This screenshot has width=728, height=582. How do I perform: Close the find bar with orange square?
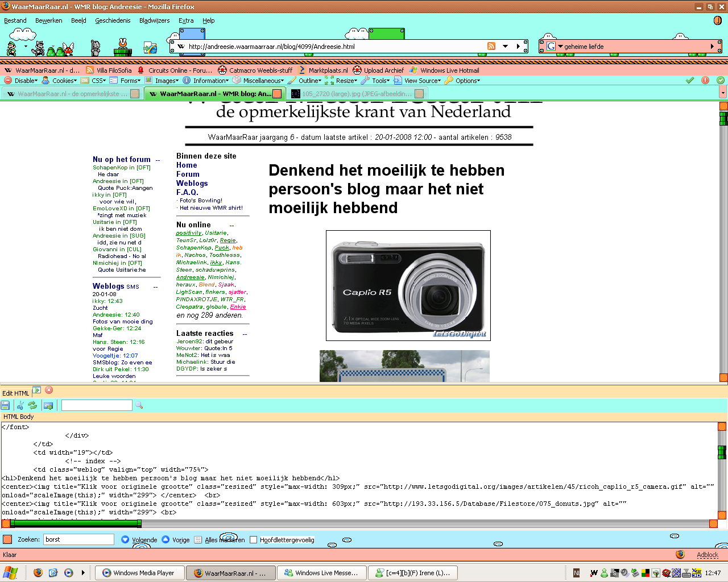point(7,539)
